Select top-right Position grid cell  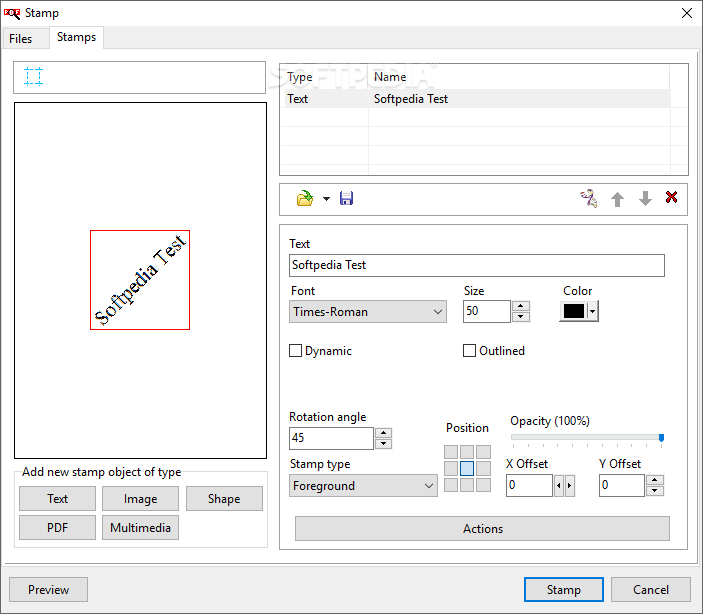pyautogui.click(x=483, y=452)
